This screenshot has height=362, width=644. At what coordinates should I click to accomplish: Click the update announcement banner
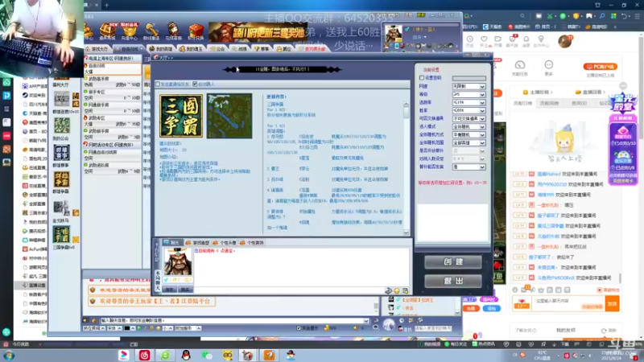click(258, 32)
